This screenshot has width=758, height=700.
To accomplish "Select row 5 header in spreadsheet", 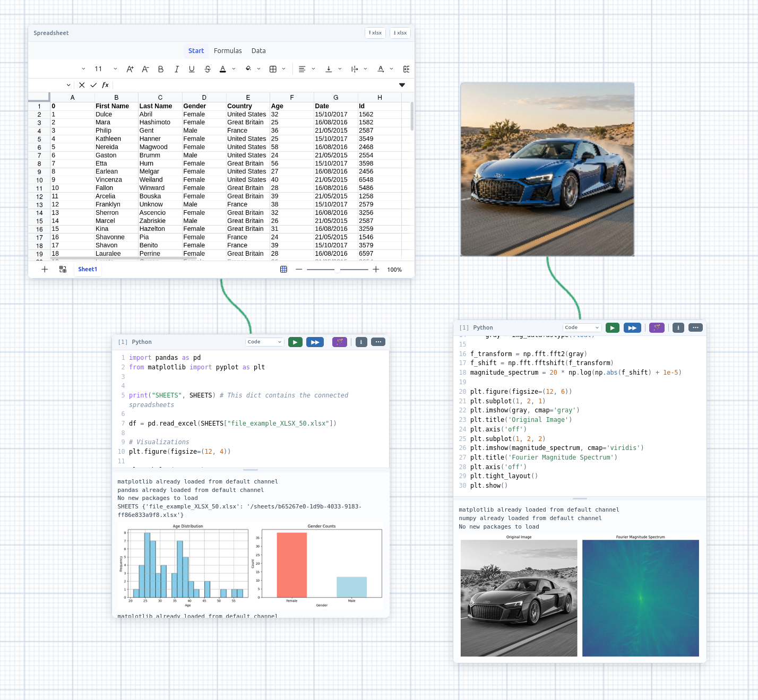I will coord(39,139).
